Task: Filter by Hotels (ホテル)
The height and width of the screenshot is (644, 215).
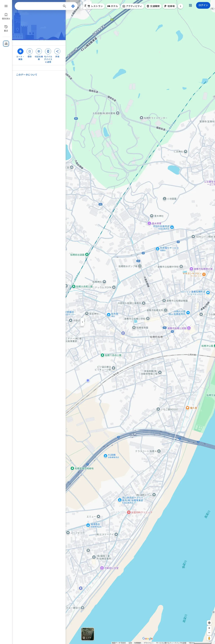Action: coord(113,6)
